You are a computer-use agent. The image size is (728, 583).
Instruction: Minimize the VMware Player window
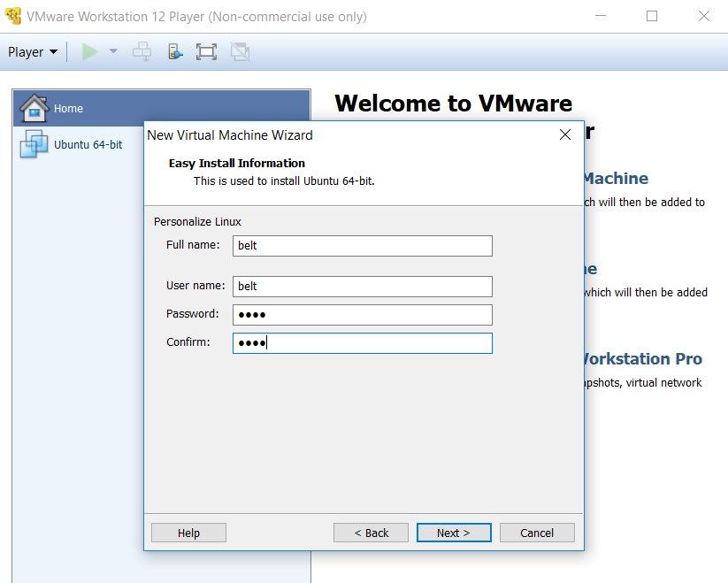point(601,16)
